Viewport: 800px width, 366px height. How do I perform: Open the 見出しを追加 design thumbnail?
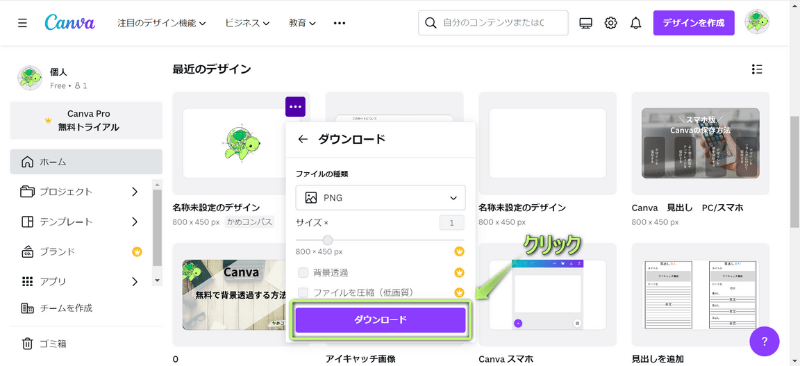pos(700,295)
